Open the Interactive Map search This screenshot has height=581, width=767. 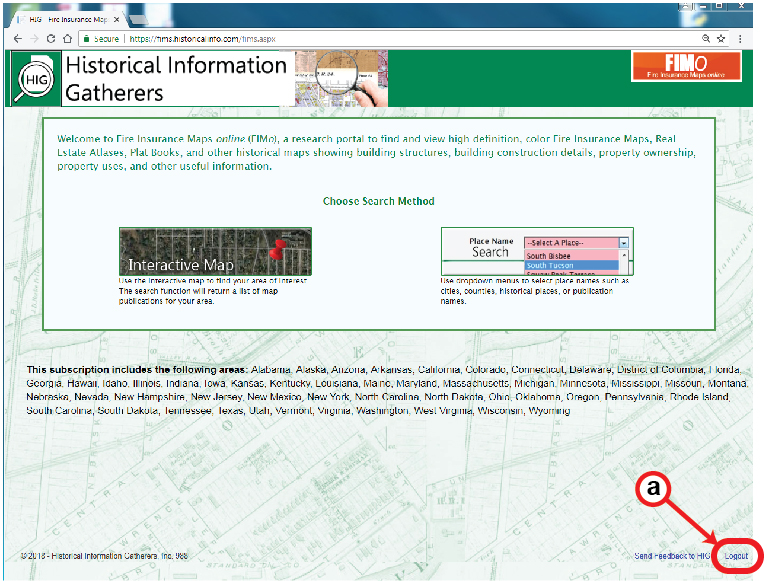pos(215,251)
